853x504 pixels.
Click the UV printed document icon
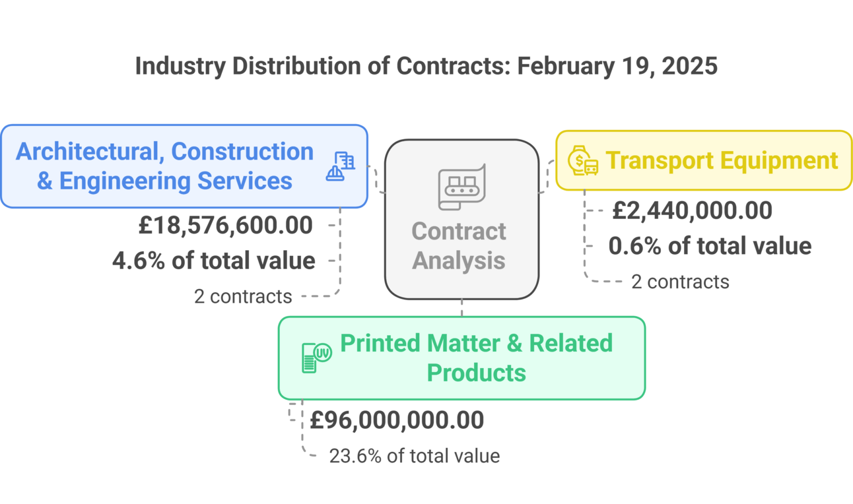316,357
